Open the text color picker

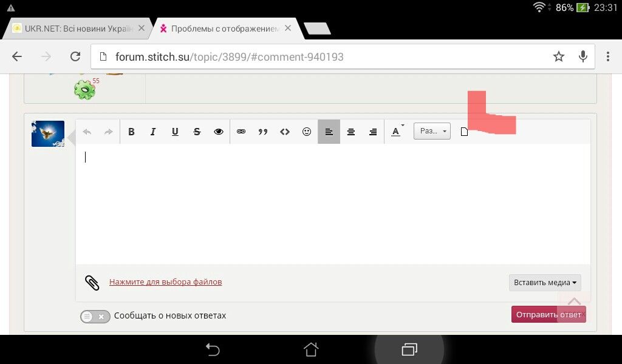pyautogui.click(x=396, y=132)
